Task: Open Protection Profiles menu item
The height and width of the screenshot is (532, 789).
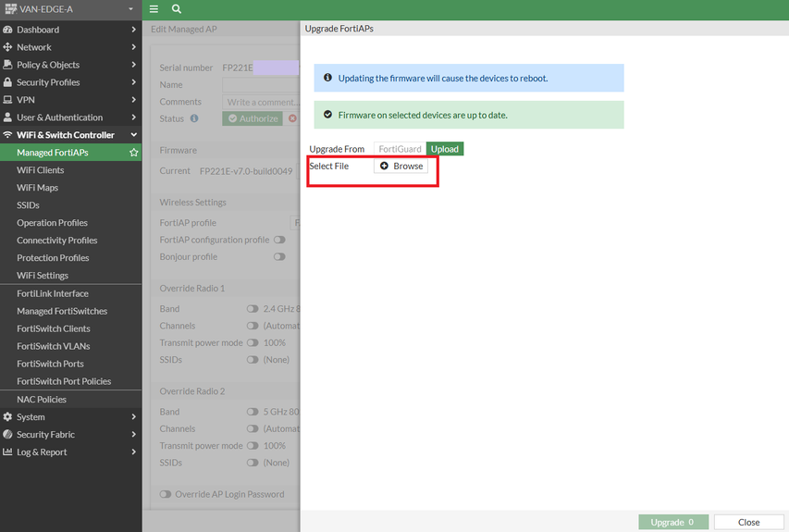Action: tap(70, 258)
